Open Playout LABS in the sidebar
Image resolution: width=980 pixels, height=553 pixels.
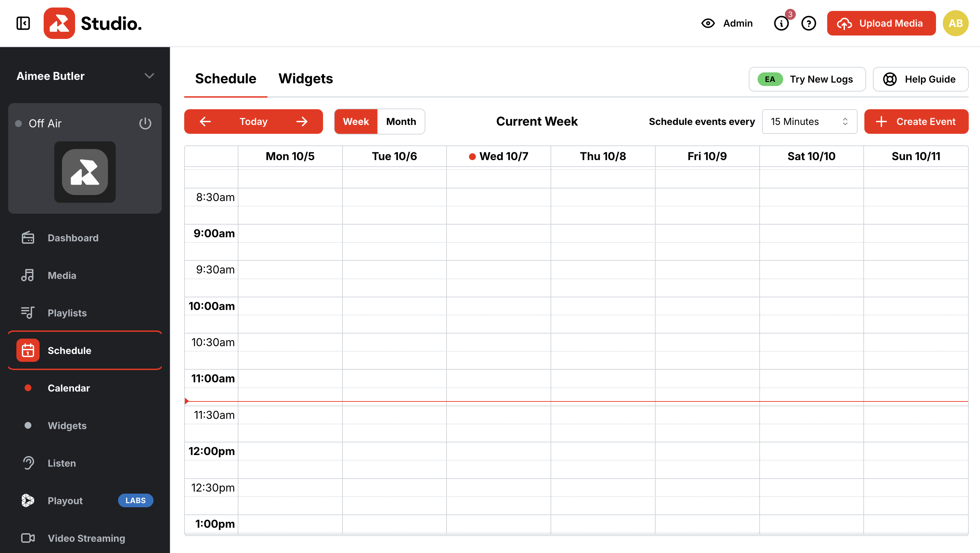pyautogui.click(x=85, y=500)
